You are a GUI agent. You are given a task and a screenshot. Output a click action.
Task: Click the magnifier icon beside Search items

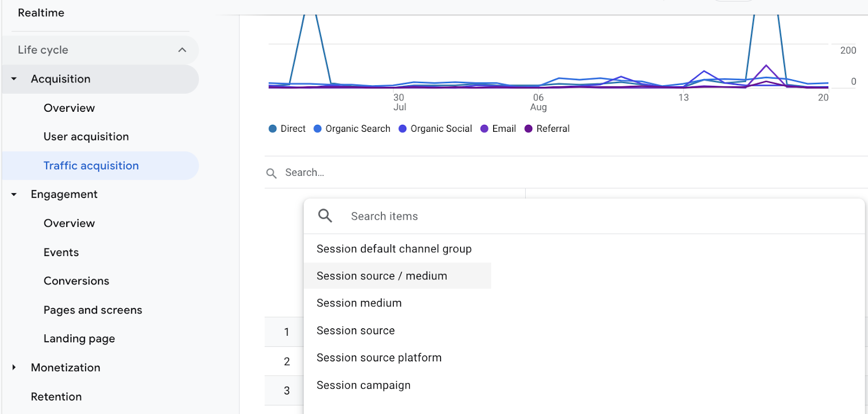click(325, 216)
